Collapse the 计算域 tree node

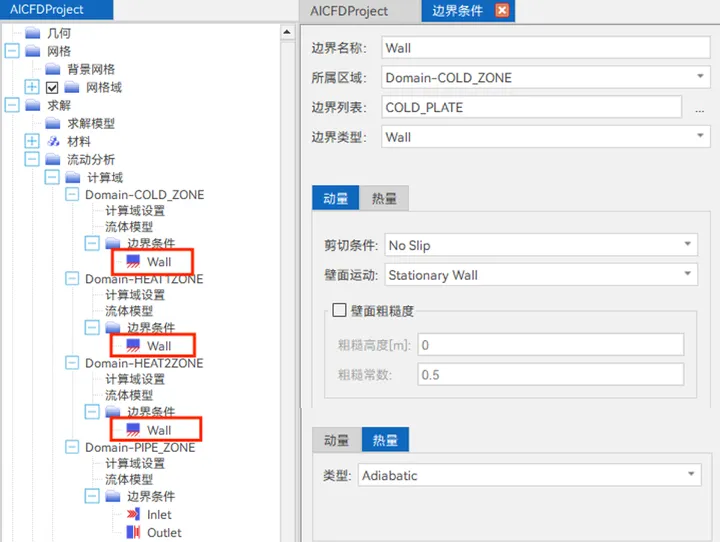click(x=52, y=177)
